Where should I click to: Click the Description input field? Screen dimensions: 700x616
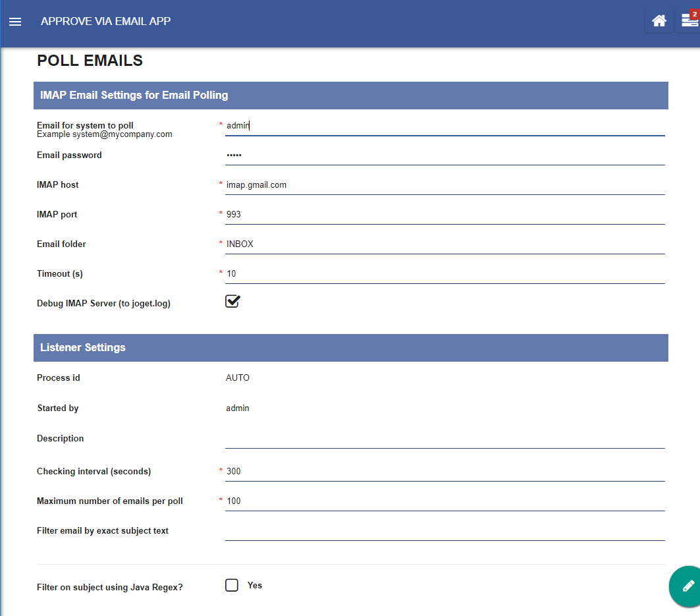444,439
